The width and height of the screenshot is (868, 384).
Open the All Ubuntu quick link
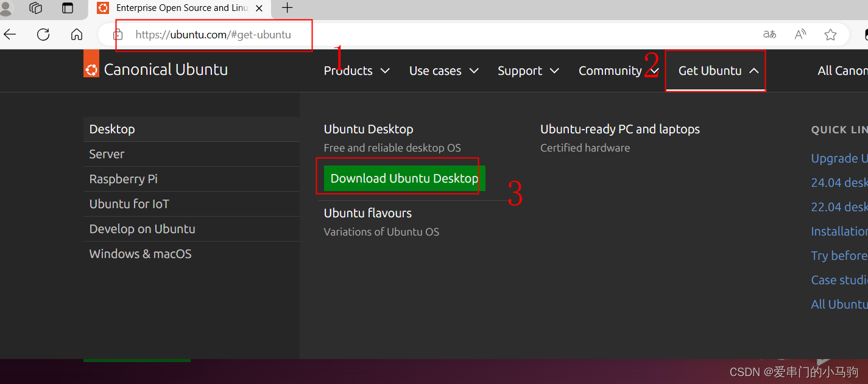pos(839,304)
